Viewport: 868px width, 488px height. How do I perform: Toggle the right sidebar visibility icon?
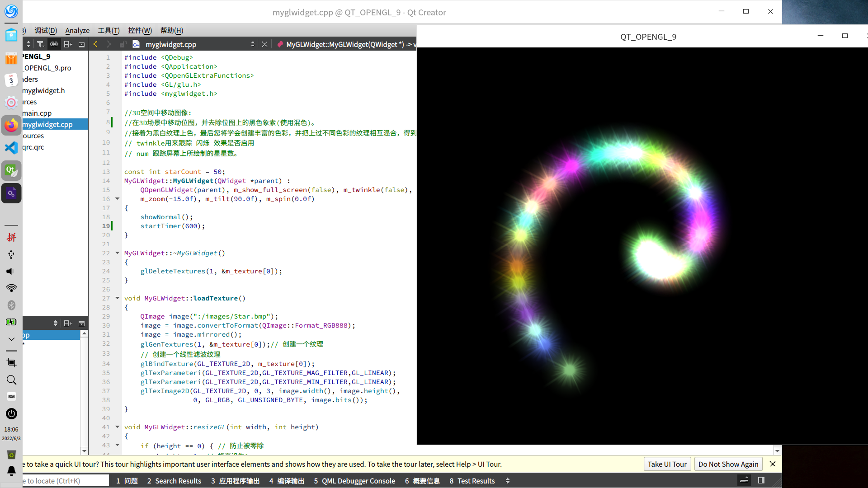761,480
